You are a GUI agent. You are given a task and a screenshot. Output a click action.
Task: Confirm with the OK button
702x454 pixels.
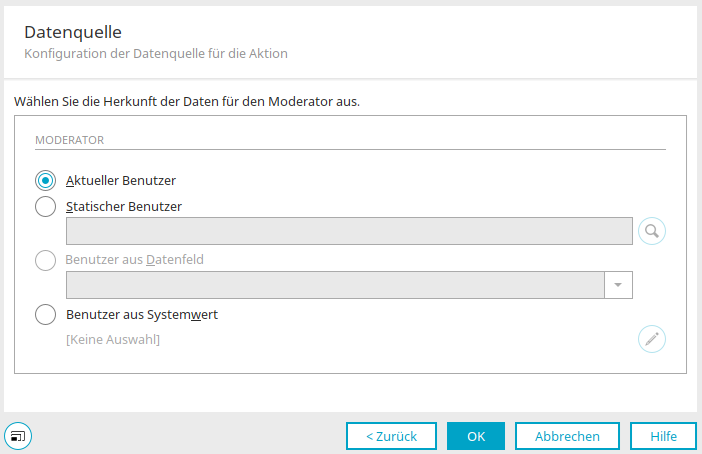(476, 436)
